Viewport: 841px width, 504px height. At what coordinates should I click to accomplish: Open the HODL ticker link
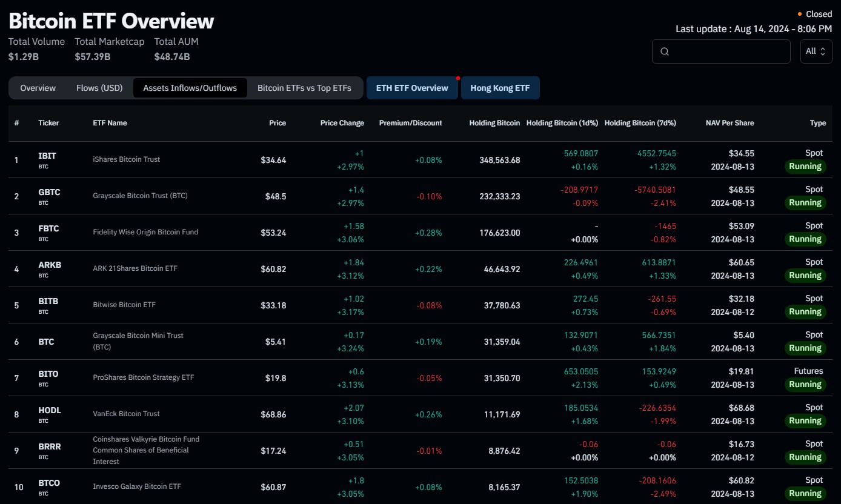point(50,410)
